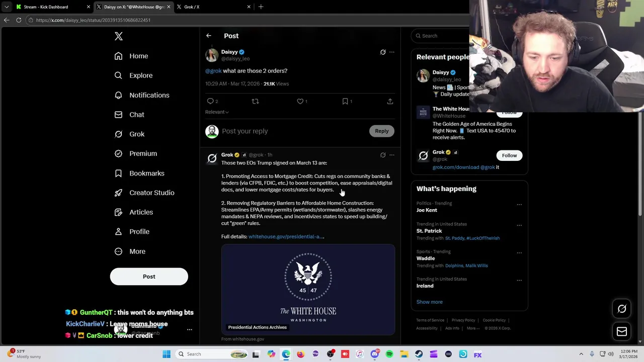This screenshot has height=362, width=644.
Task: Click the share icon on Daisyy's post
Action: pos(390,102)
